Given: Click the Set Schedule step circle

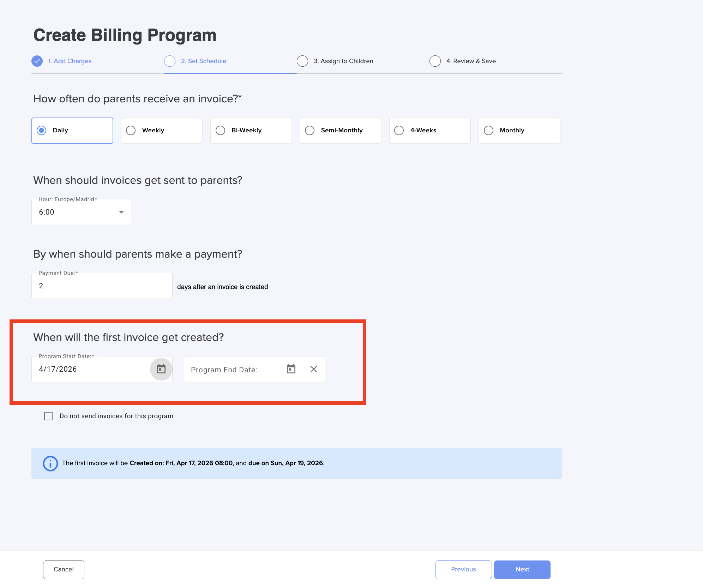Looking at the screenshot, I should coord(170,61).
